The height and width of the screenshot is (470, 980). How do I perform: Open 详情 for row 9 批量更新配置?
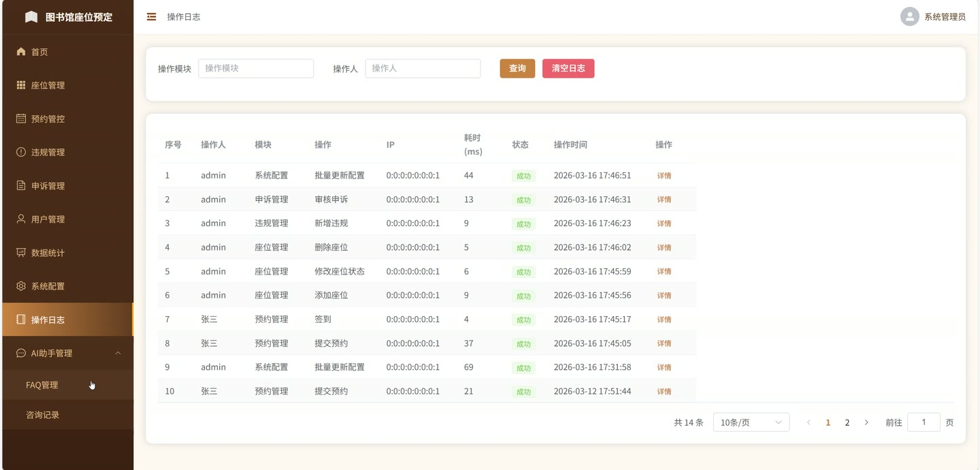pos(664,367)
